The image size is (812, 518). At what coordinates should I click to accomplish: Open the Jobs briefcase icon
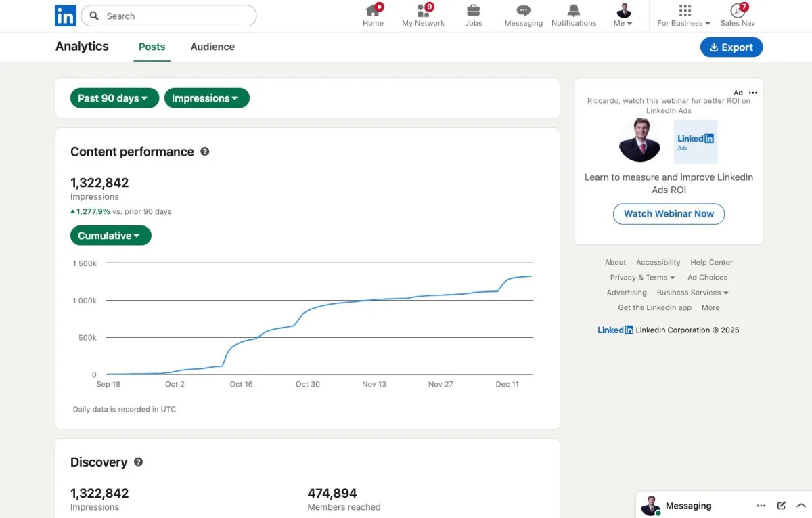pos(474,11)
